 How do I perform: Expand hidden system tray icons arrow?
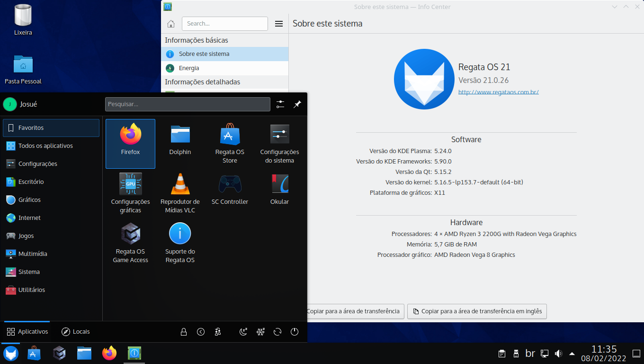coord(572,354)
